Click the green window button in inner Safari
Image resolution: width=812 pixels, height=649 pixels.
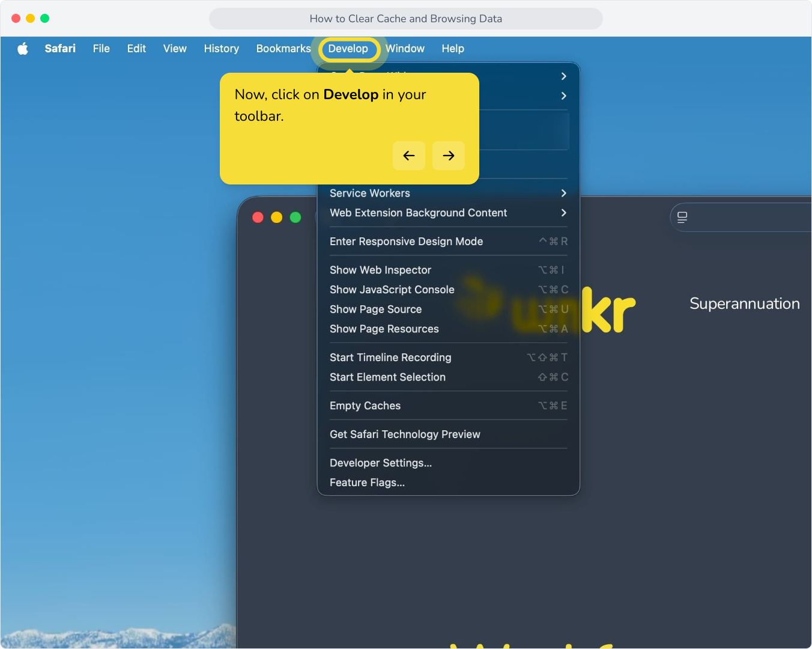[x=295, y=217]
